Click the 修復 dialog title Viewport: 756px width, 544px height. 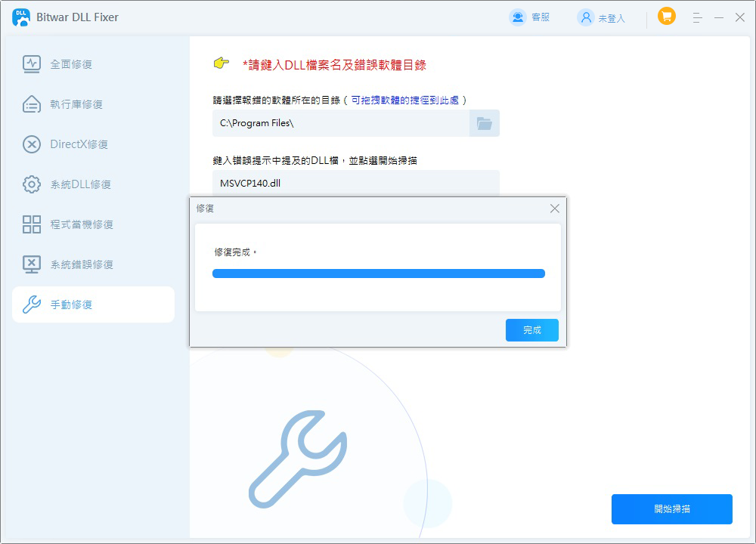(205, 209)
